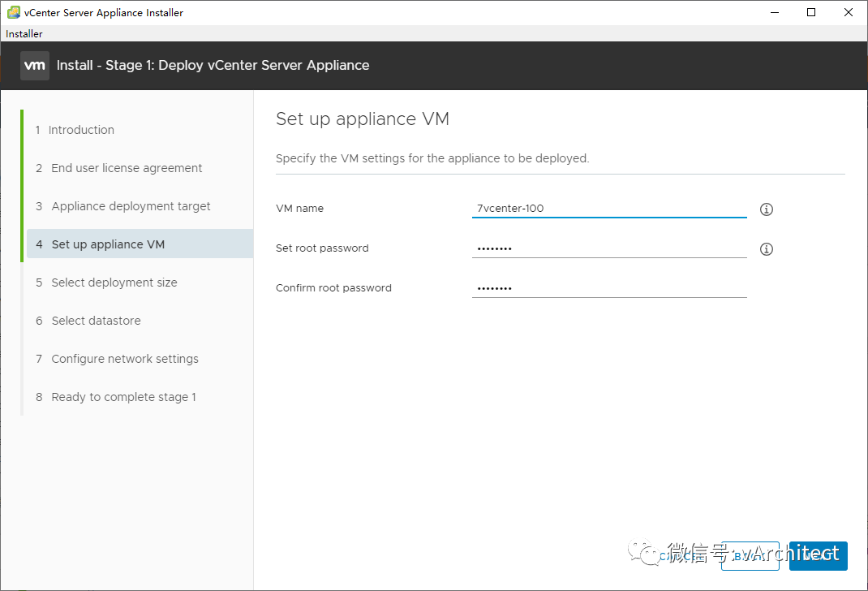The image size is (868, 591).
Task: Open the Installer menu
Action: point(24,34)
